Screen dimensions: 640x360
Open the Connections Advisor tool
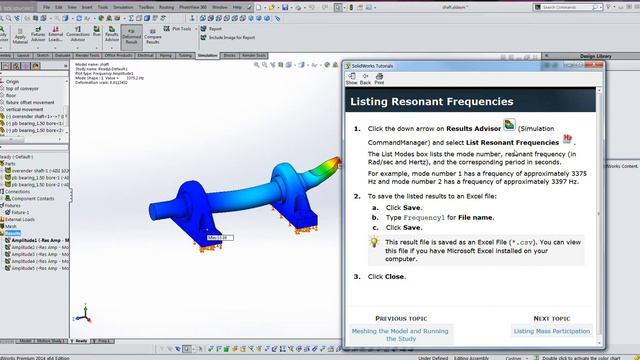[x=78, y=35]
